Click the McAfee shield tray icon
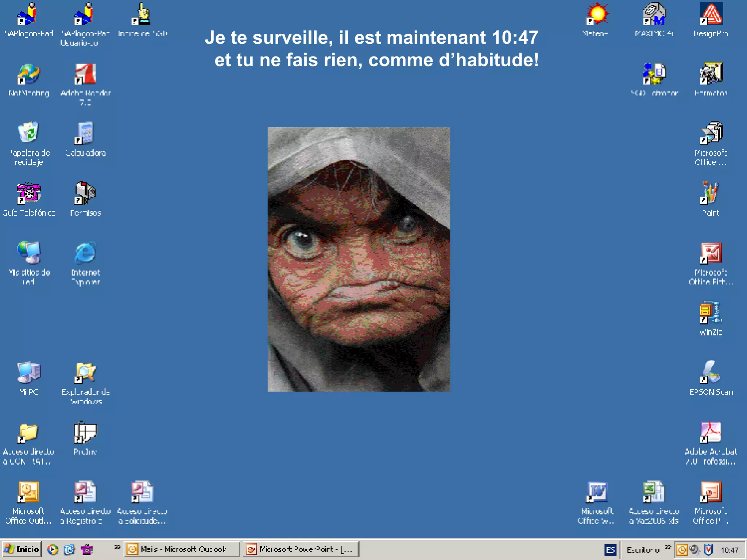Screen dimensions: 747x560 708,549
